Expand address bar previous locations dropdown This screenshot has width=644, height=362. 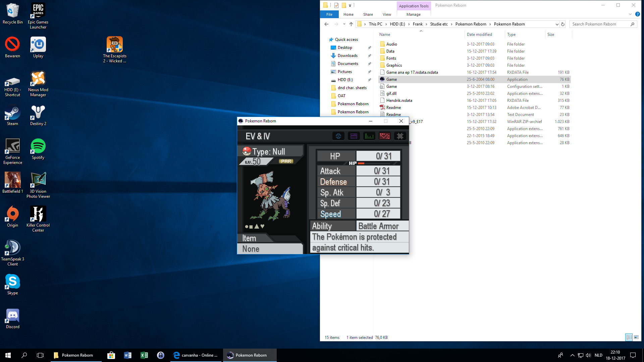(x=557, y=24)
